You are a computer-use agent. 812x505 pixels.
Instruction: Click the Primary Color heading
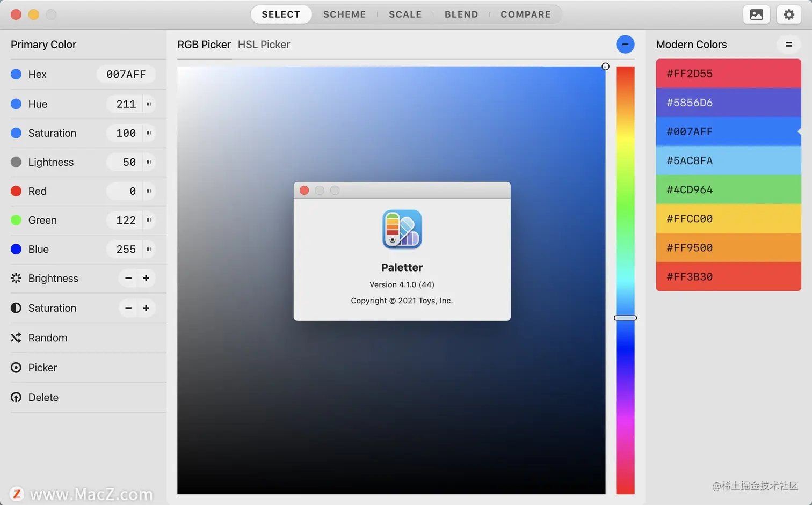click(44, 45)
